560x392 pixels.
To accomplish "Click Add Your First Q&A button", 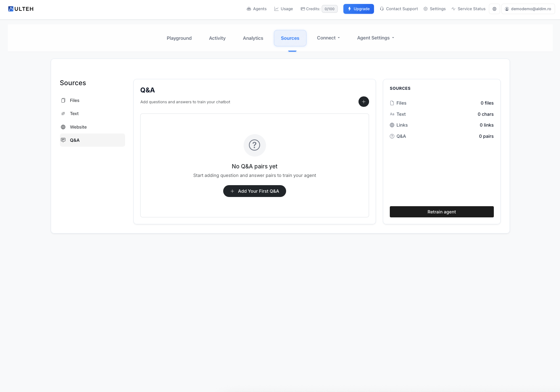I will click(x=254, y=191).
